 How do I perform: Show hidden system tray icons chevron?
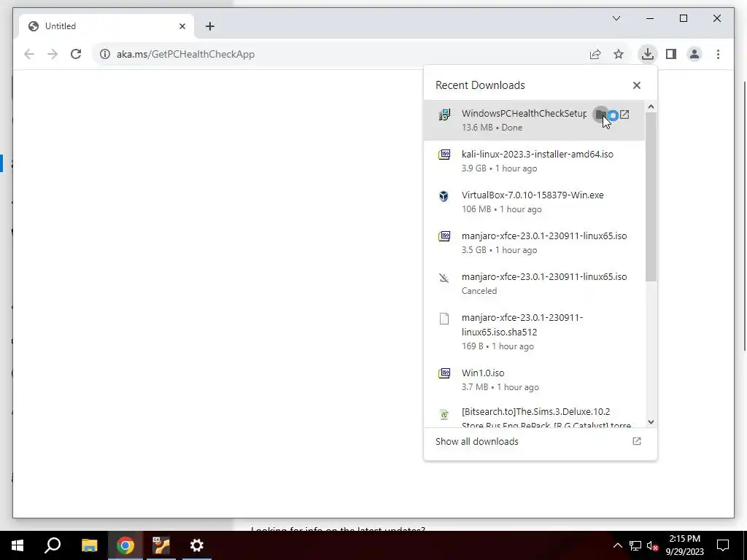617,545
